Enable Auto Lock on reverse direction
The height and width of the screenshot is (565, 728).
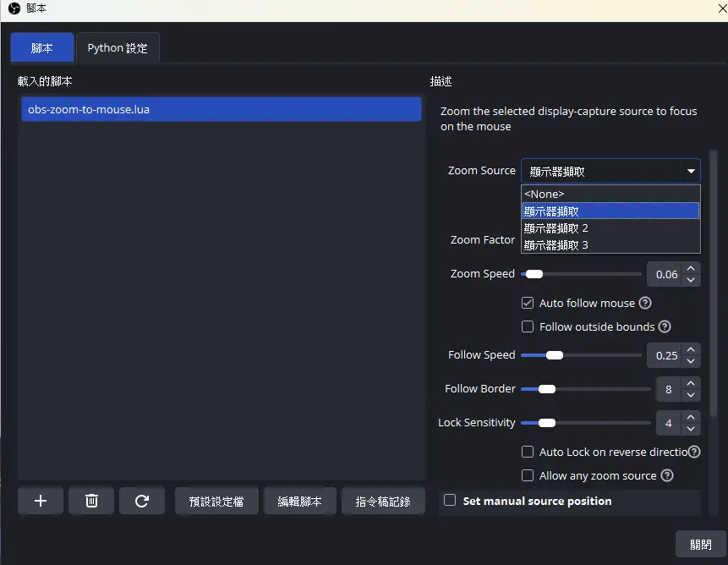click(x=528, y=452)
